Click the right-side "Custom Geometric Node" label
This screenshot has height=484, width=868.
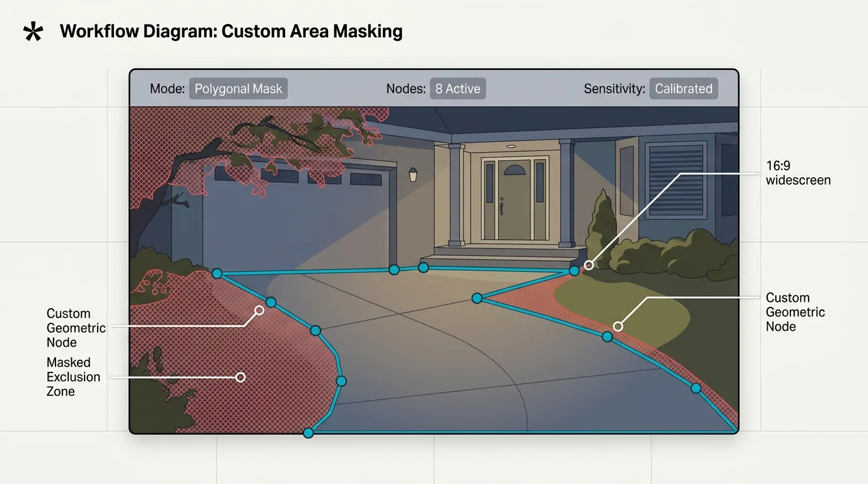point(795,312)
